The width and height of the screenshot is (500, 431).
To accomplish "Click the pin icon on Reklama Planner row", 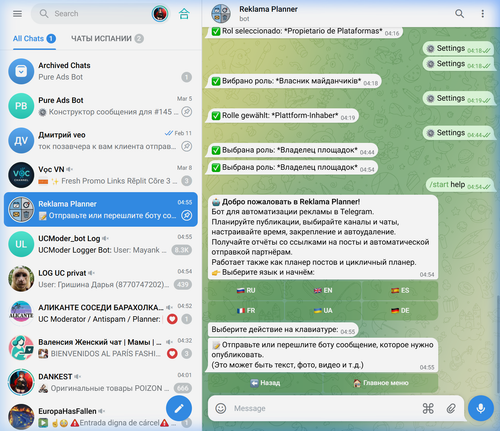I will click(x=187, y=215).
